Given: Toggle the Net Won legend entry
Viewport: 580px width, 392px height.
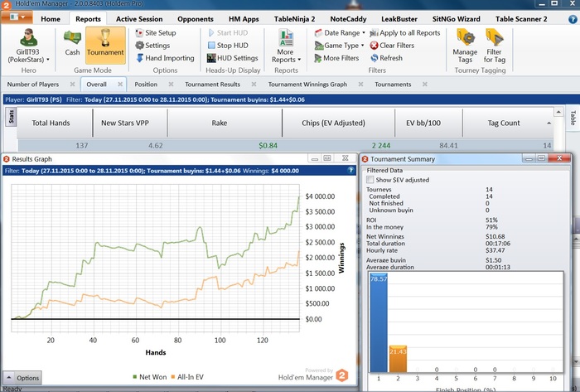Looking at the screenshot, I should (149, 377).
